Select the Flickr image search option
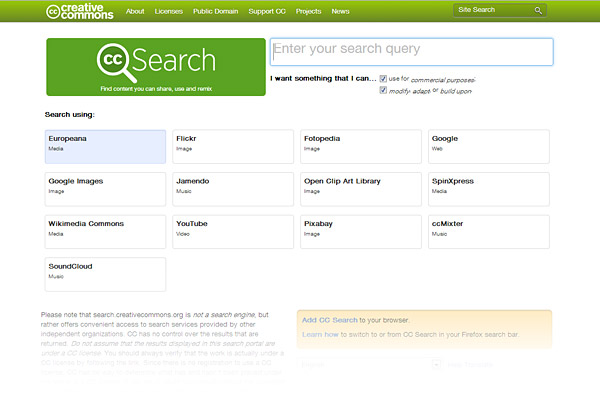The width and height of the screenshot is (600, 400). (233, 146)
